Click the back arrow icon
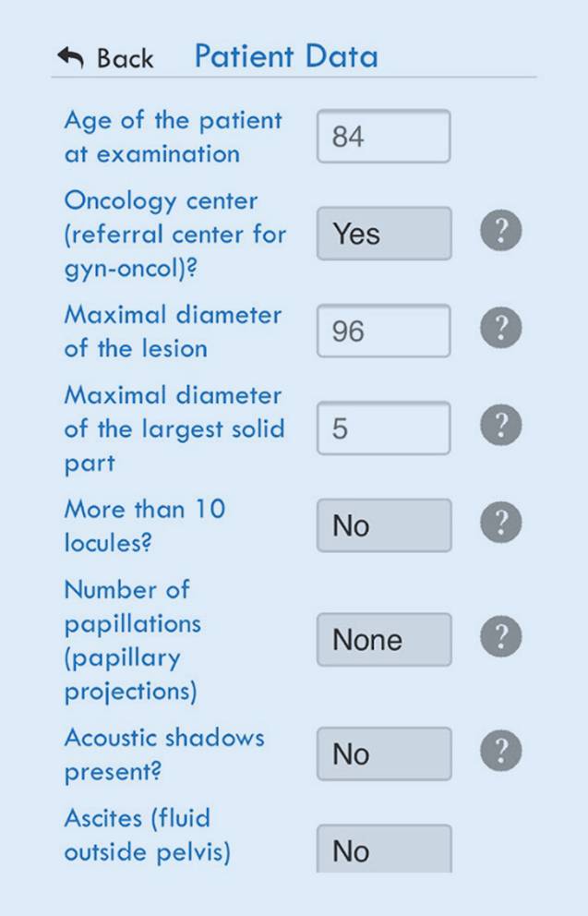The image size is (588, 916). coord(70,57)
